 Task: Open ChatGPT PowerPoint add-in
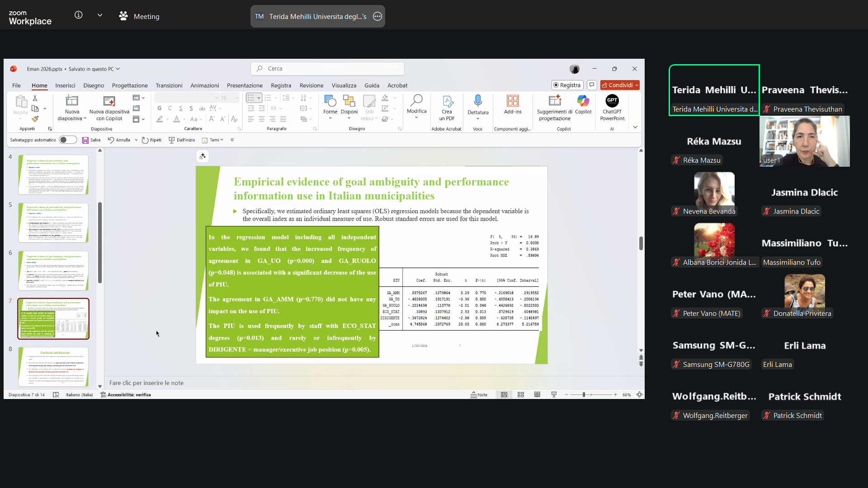(x=612, y=101)
